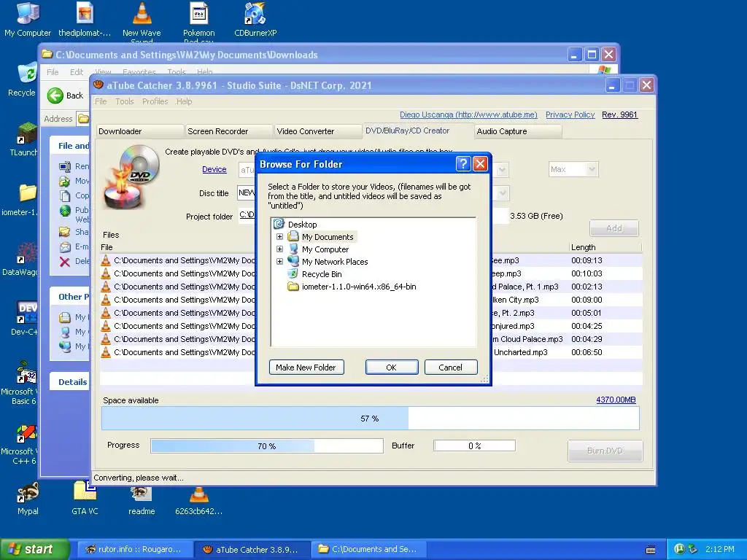Image resolution: width=747 pixels, height=560 pixels.
Task: Click the language bar keyboard tray icon
Action: pyautogui.click(x=650, y=550)
